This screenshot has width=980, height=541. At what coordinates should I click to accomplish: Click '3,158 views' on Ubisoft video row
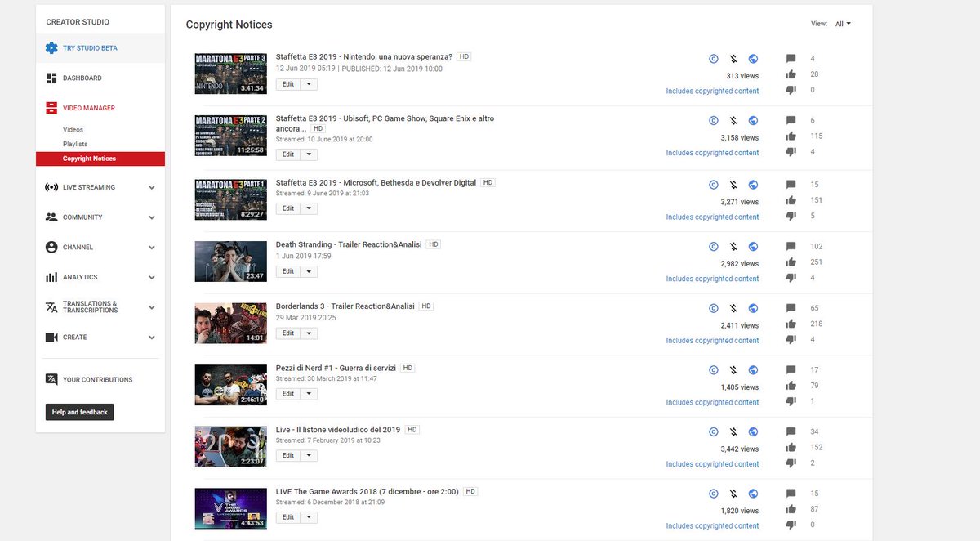point(739,137)
